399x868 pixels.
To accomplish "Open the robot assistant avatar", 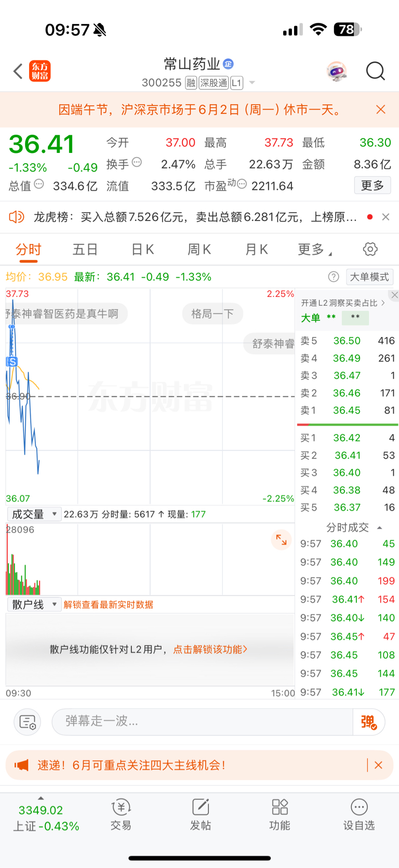I will coord(337,71).
